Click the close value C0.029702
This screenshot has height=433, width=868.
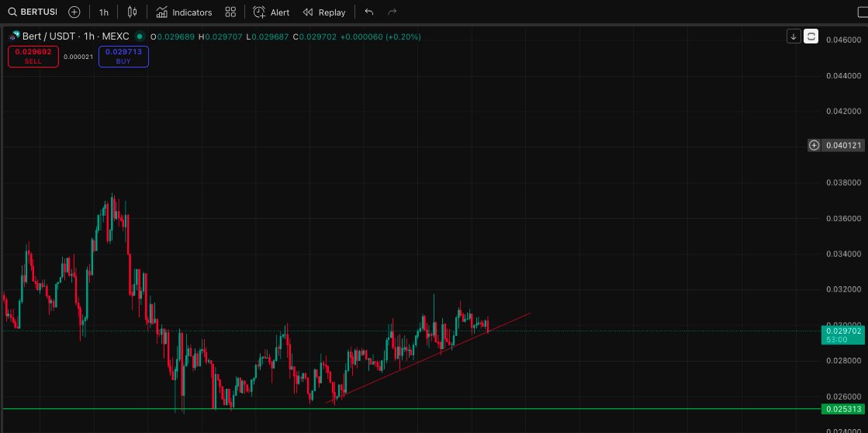pos(314,36)
